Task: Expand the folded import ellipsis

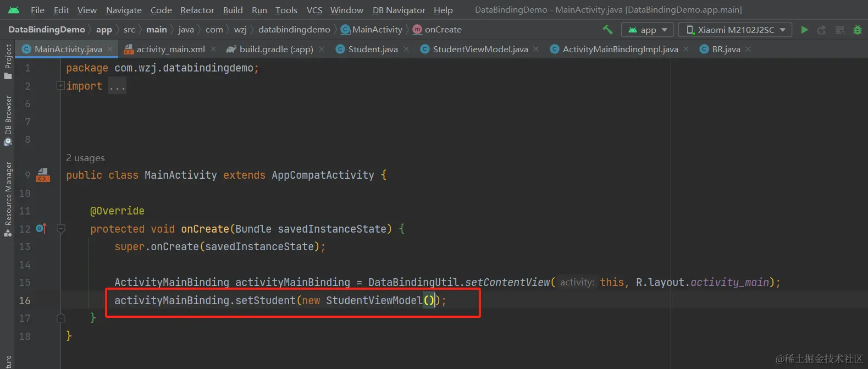Action: tap(117, 86)
